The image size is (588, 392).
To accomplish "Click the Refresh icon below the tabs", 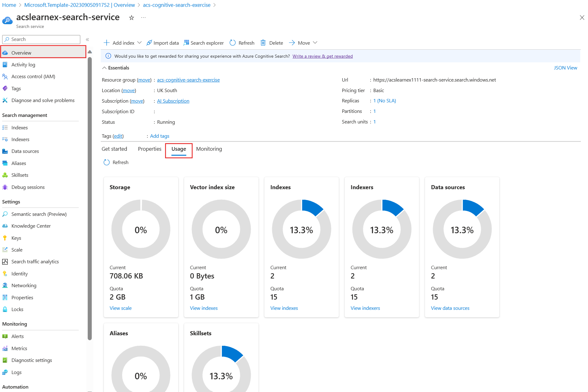I will point(107,162).
